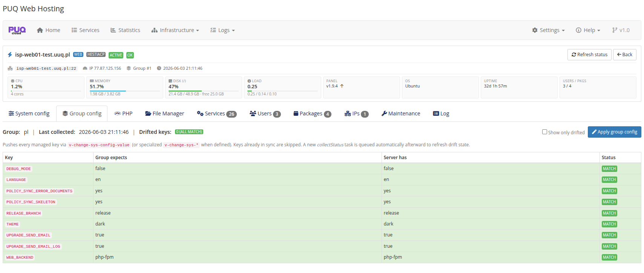Viewport: 644px width, 273px height.
Task: Click the v1.0 version link
Action: (x=621, y=30)
